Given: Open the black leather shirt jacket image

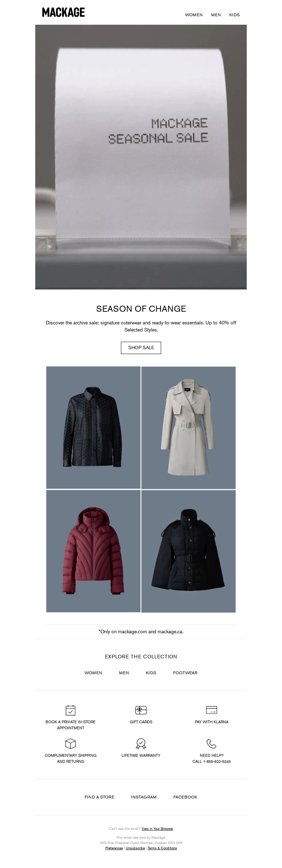Looking at the screenshot, I should [93, 427].
